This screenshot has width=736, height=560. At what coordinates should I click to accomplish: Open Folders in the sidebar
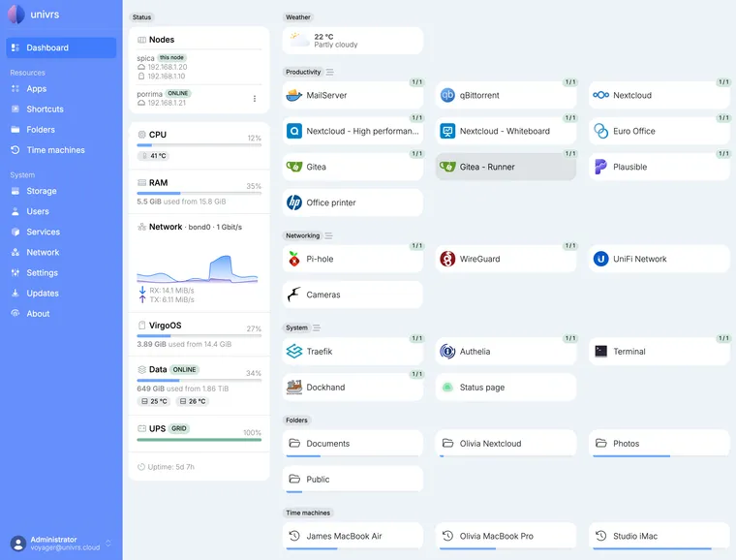(61, 130)
